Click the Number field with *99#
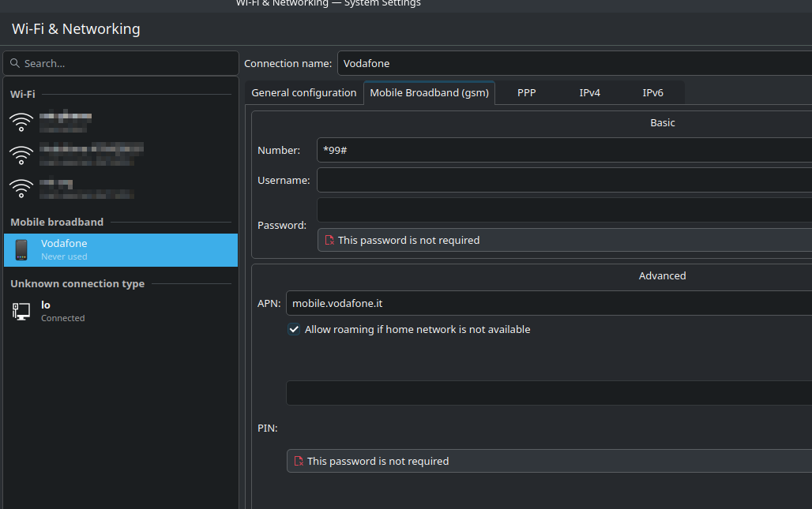812x509 pixels. (x=565, y=150)
